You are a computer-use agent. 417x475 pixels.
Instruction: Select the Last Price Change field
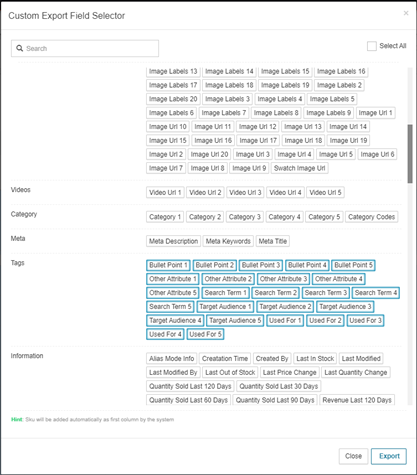[289, 372]
